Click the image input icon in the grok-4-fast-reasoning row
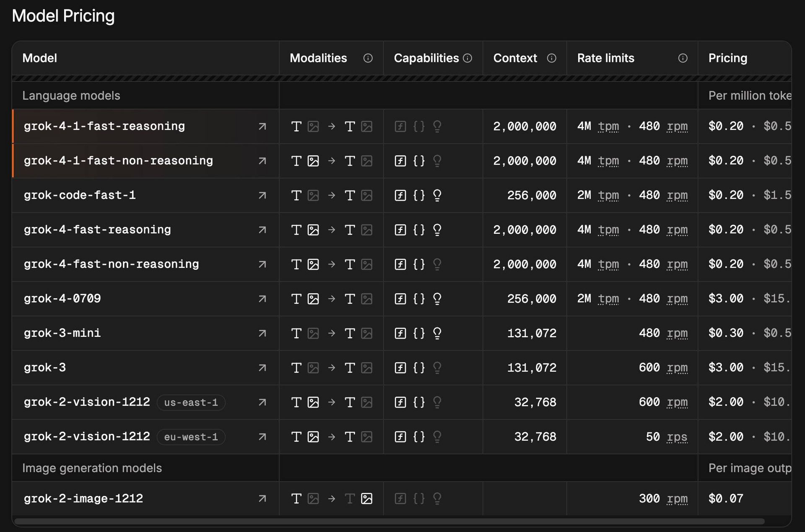Viewport: 805px width, 532px height. coord(313,230)
